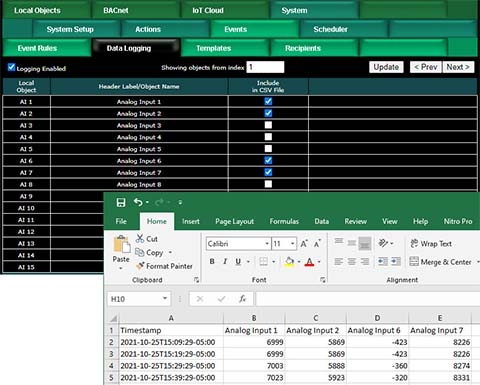Click the bottom align icon
The width and height of the screenshot is (480, 385).
365,243
